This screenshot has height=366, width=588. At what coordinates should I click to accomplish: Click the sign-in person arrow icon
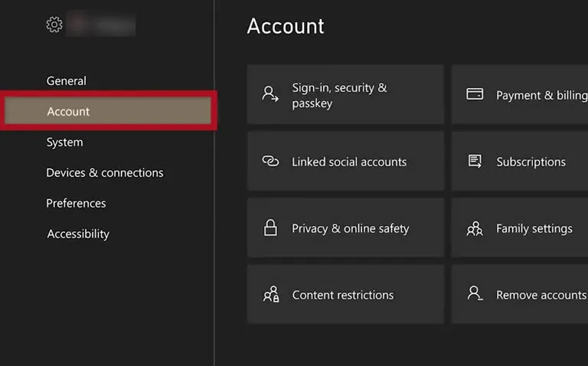coord(270,94)
